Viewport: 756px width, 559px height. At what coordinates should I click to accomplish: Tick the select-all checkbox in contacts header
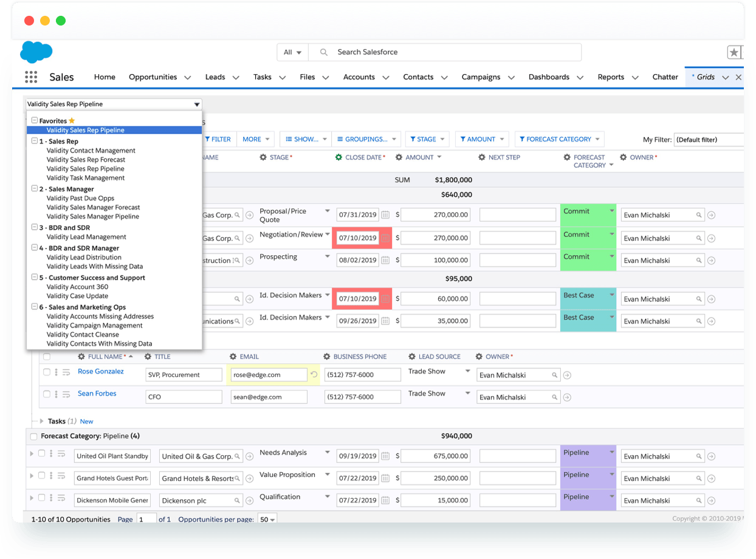(x=47, y=357)
